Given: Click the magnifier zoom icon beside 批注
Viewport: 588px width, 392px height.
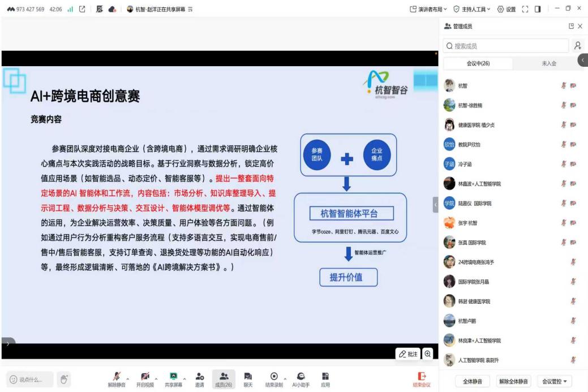Looking at the screenshot, I should point(428,354).
